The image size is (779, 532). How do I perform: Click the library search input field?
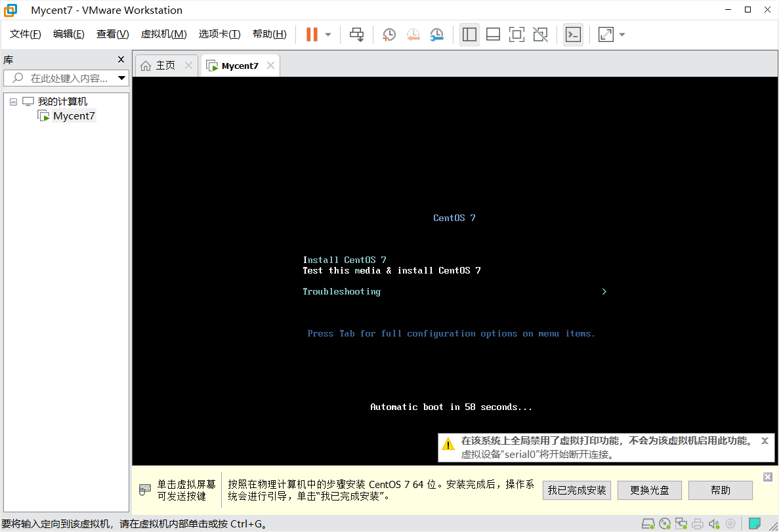click(x=65, y=79)
